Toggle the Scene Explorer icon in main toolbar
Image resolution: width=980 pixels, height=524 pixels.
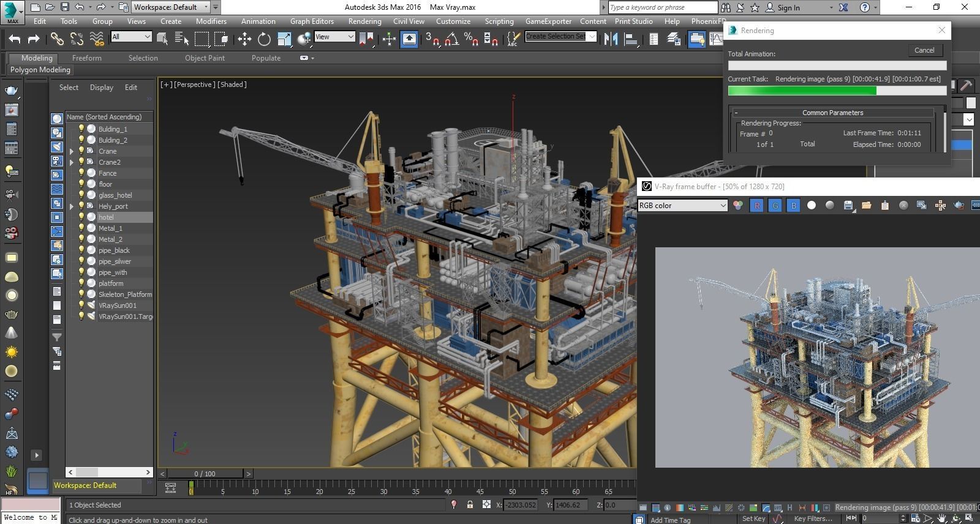click(654, 39)
